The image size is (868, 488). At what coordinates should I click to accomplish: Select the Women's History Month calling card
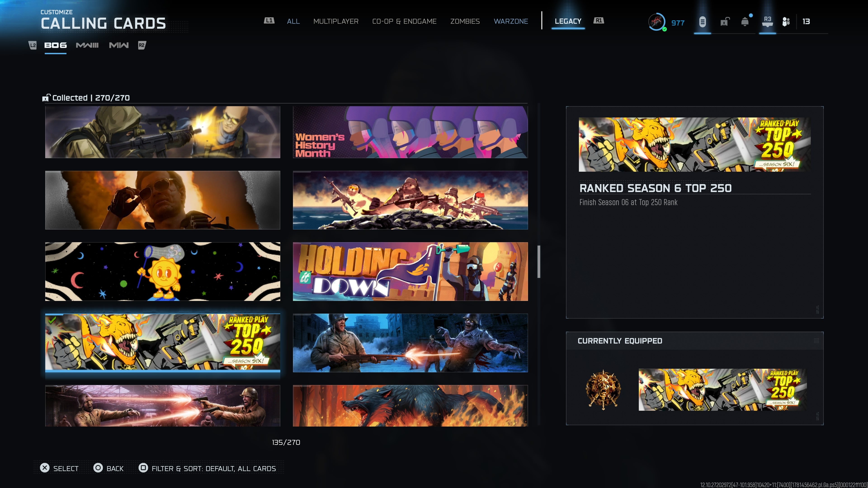[410, 132]
